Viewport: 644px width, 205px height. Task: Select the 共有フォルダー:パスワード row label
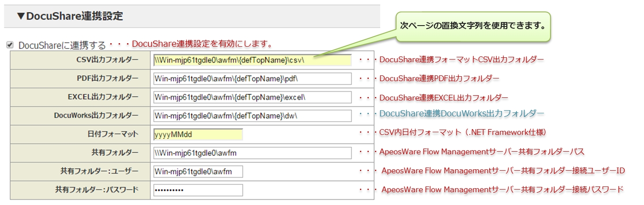pyautogui.click(x=97, y=190)
